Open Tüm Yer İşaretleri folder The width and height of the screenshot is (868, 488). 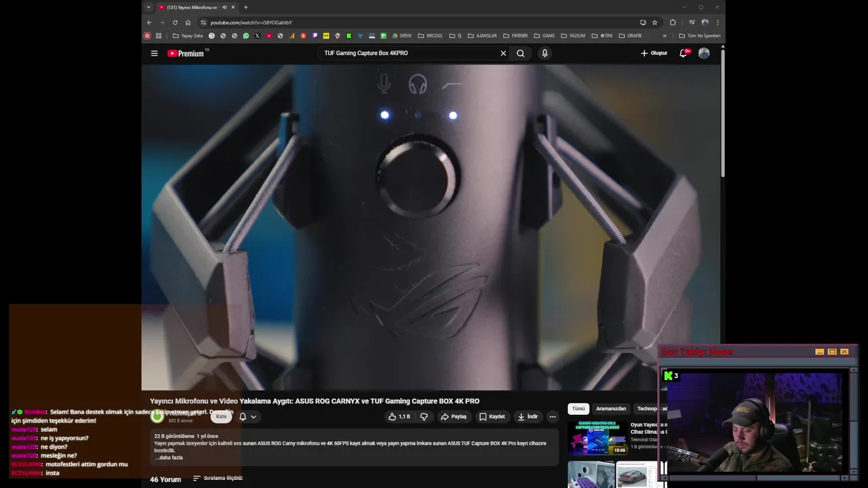point(699,36)
